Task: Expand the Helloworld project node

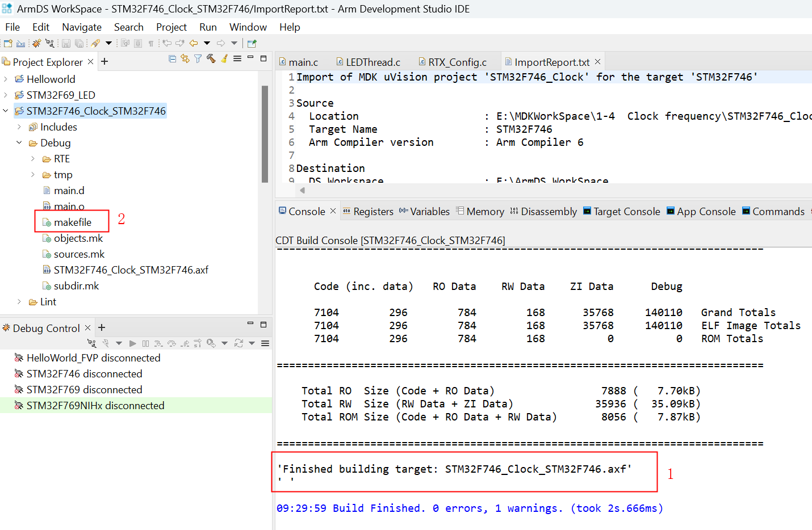Action: pyautogui.click(x=6, y=79)
